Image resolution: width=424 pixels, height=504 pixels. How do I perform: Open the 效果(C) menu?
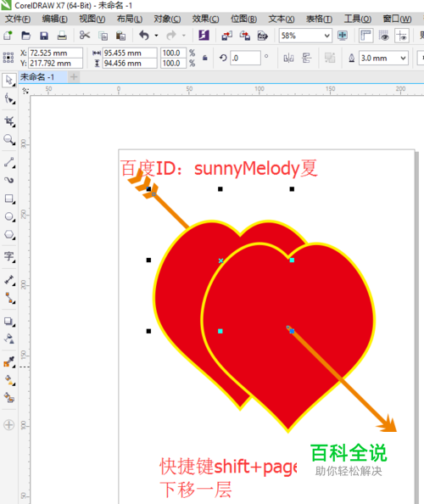[x=205, y=19]
